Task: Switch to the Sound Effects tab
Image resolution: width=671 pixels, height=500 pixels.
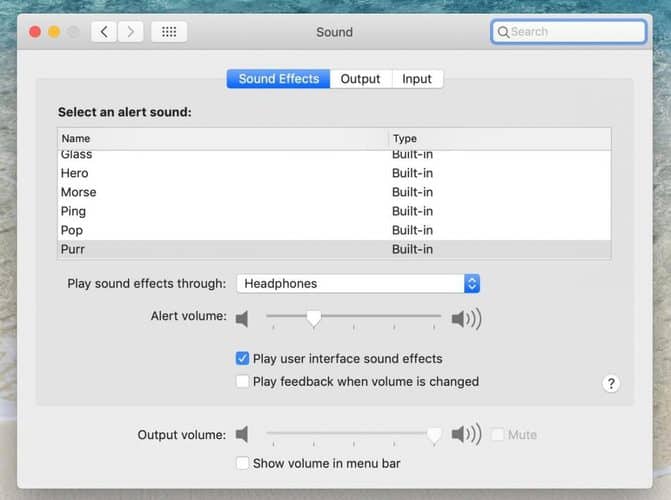Action: (x=279, y=79)
